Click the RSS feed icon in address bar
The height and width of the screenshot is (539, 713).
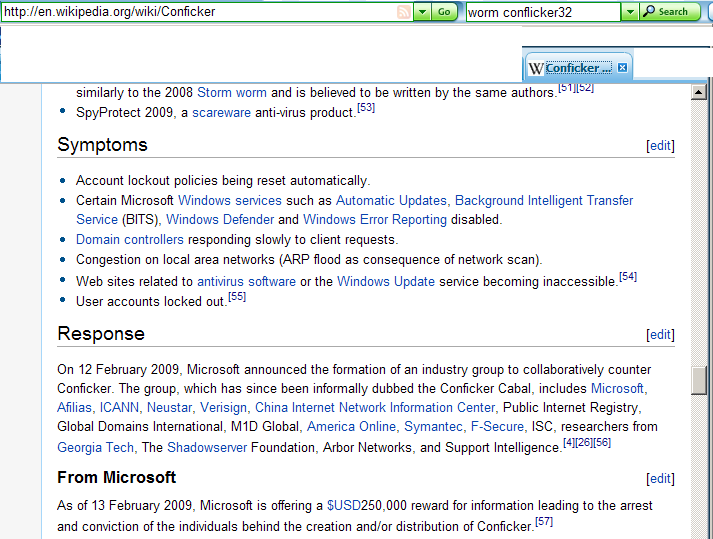point(403,12)
